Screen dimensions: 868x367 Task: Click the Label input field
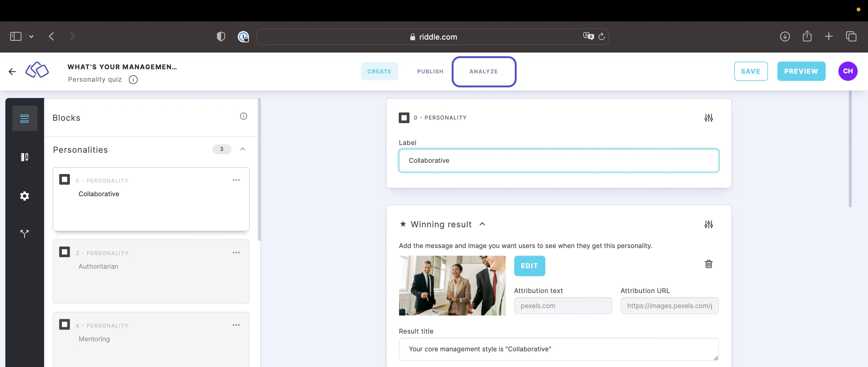point(559,160)
